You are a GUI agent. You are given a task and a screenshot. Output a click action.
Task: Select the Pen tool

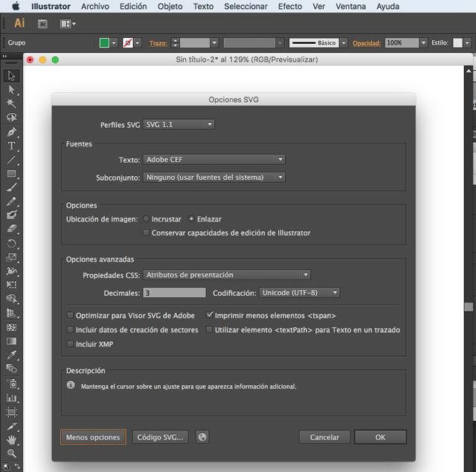click(12, 132)
